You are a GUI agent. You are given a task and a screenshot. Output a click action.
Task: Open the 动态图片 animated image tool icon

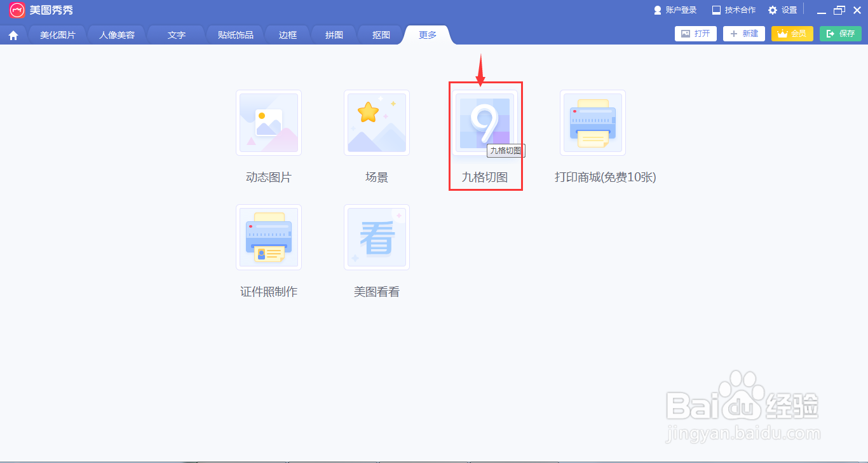click(269, 123)
